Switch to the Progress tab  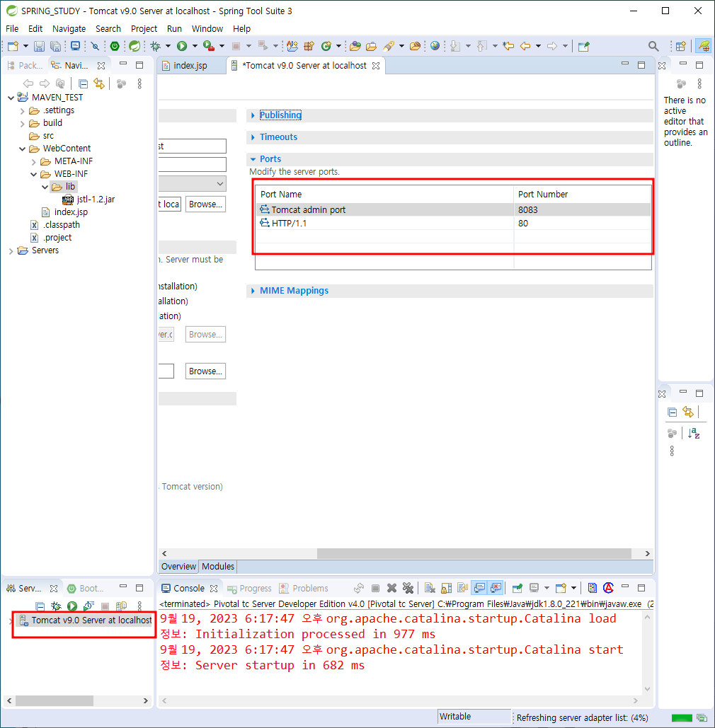pos(249,588)
